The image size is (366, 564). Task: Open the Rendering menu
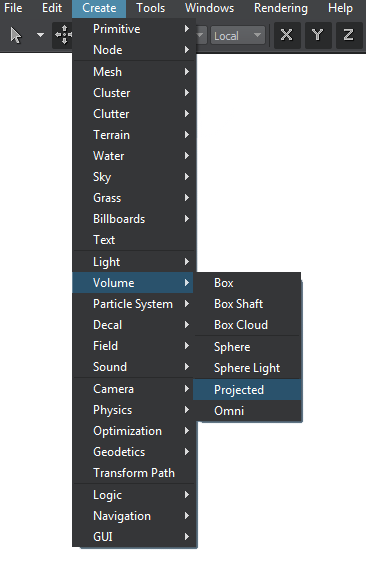click(281, 8)
